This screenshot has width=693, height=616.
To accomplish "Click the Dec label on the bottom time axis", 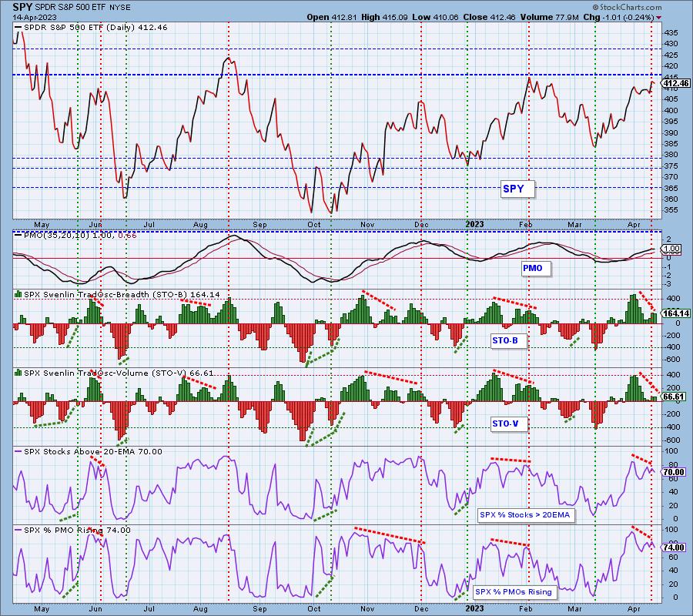I will coord(421,608).
